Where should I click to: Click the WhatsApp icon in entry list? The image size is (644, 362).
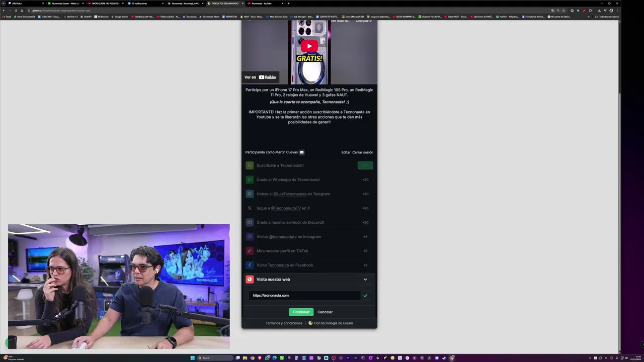click(250, 179)
